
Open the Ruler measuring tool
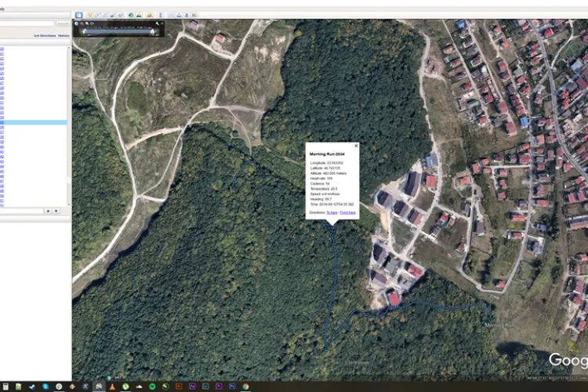coord(161,15)
